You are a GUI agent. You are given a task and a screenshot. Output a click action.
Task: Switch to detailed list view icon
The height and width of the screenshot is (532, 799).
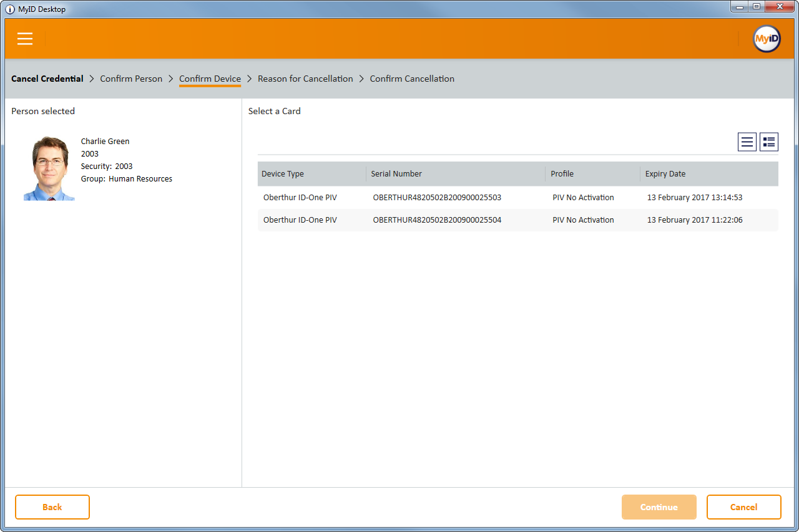(769, 142)
